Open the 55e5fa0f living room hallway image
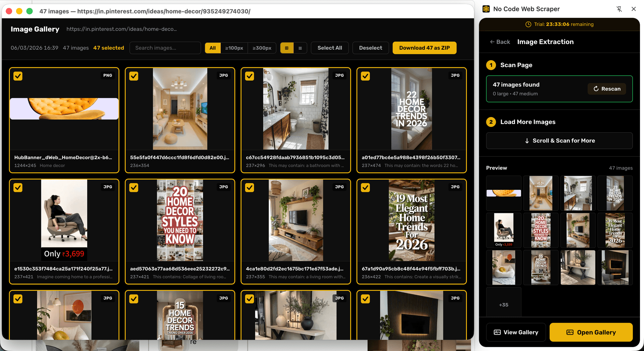Screen dimensions: 644x351 [x=180, y=109]
